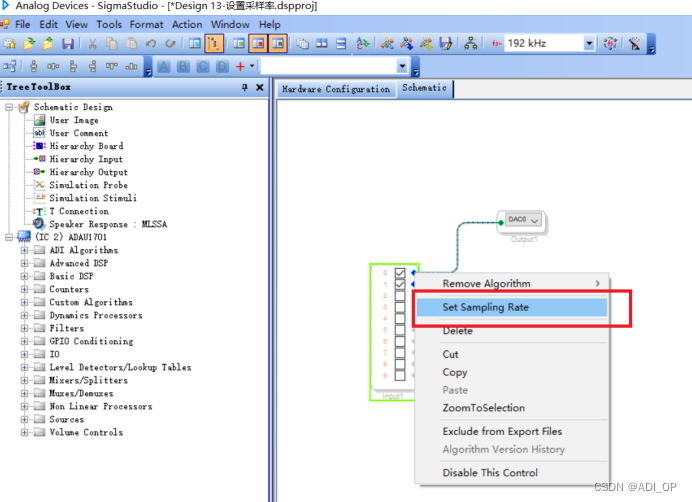Choose Set Sampling Rate from context menu

[511, 307]
